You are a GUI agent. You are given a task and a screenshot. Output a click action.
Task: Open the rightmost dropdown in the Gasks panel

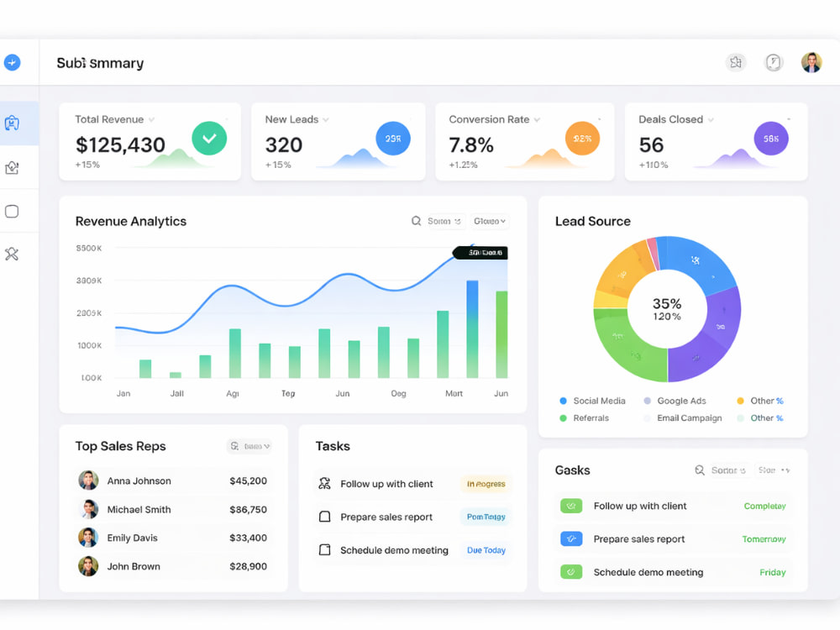pyautogui.click(x=774, y=470)
